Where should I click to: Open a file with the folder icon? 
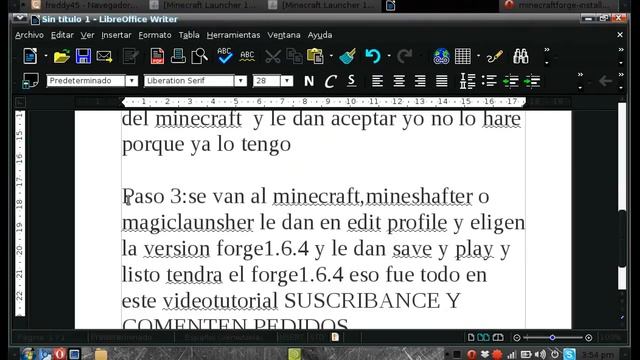pyautogui.click(x=62, y=56)
